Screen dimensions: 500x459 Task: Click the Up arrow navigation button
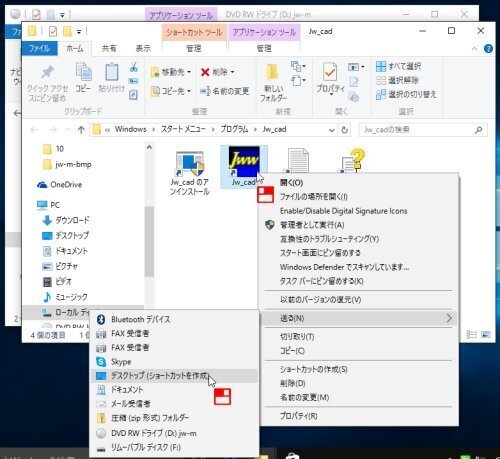(81, 130)
